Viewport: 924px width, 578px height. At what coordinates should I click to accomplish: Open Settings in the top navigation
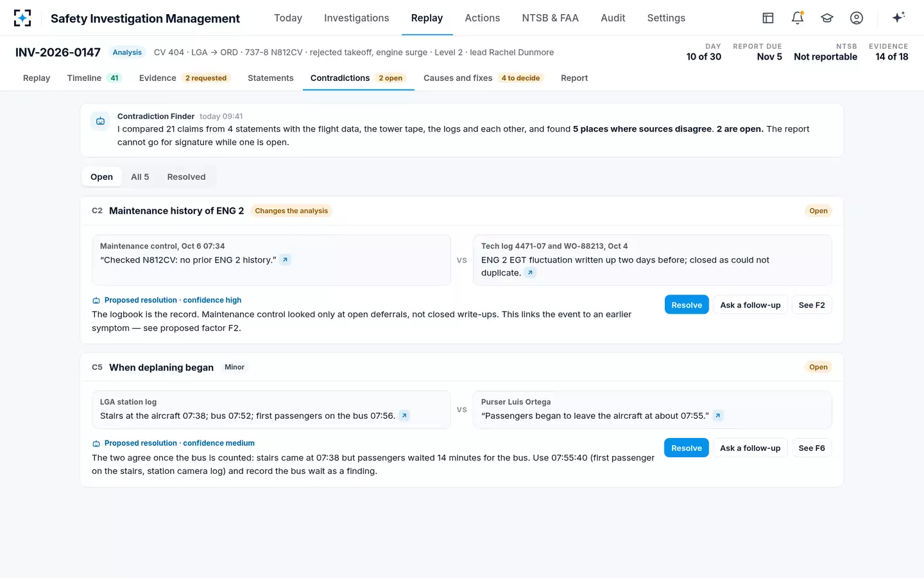click(666, 18)
